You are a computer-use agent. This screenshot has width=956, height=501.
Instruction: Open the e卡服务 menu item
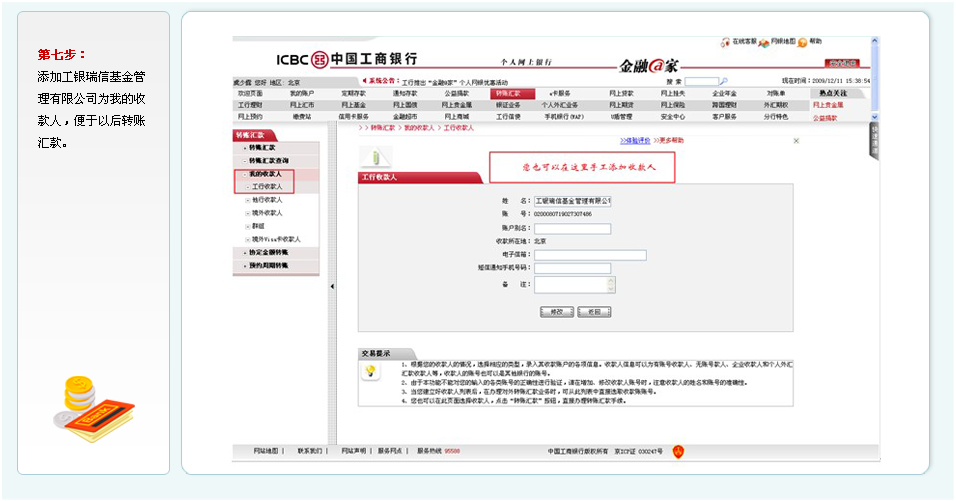click(x=560, y=94)
